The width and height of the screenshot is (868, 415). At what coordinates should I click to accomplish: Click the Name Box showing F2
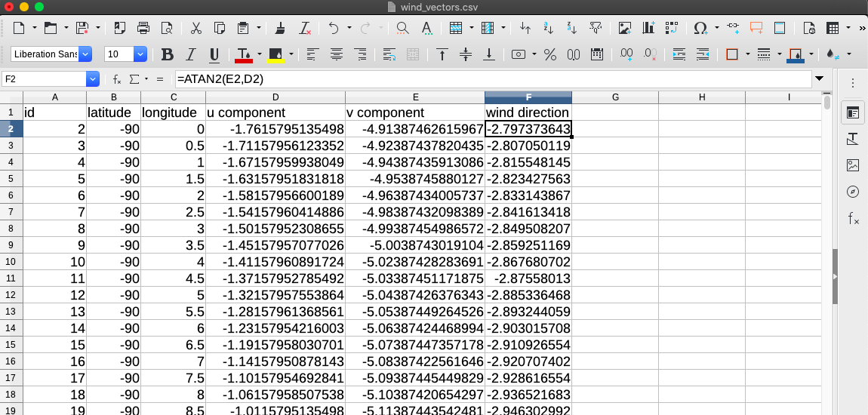click(x=44, y=79)
